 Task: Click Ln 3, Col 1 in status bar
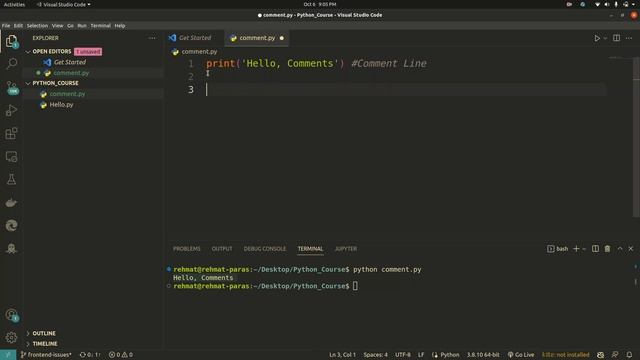(342, 355)
